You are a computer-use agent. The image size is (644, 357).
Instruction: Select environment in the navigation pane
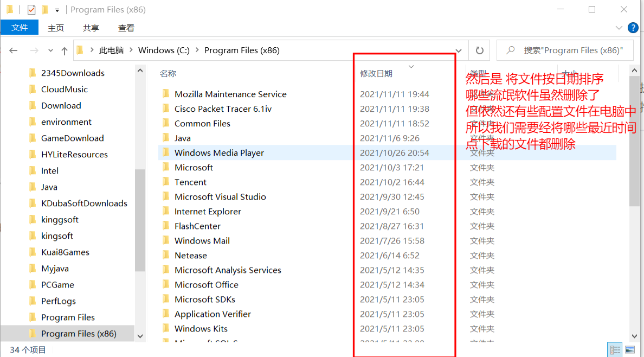point(66,122)
